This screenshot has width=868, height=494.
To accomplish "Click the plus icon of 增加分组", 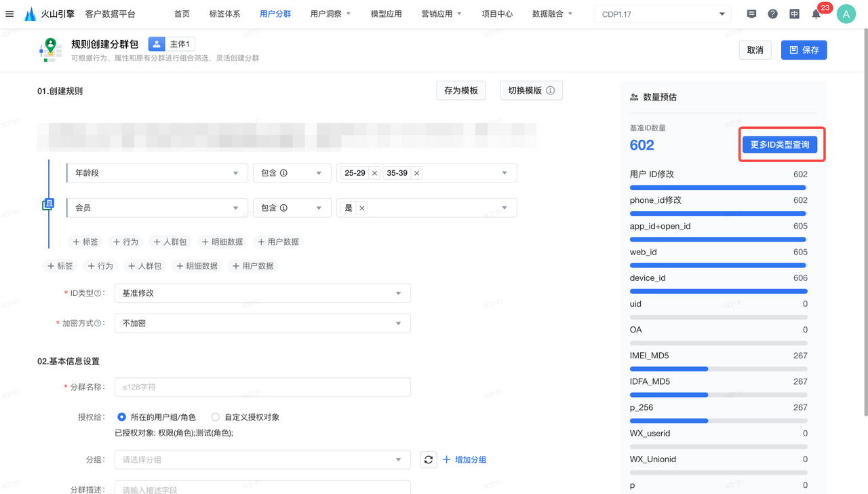I will click(447, 459).
